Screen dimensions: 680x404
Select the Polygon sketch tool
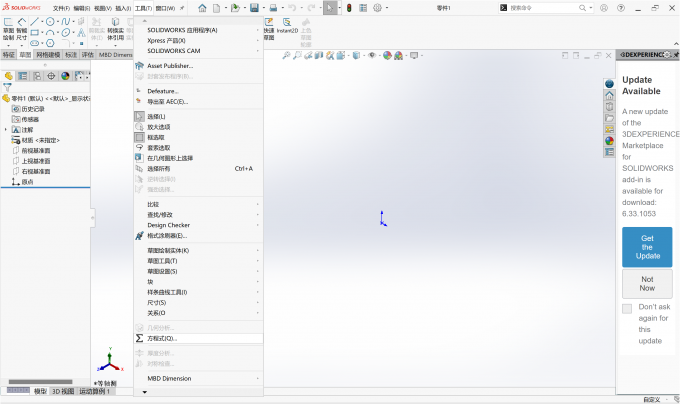tap(50, 43)
